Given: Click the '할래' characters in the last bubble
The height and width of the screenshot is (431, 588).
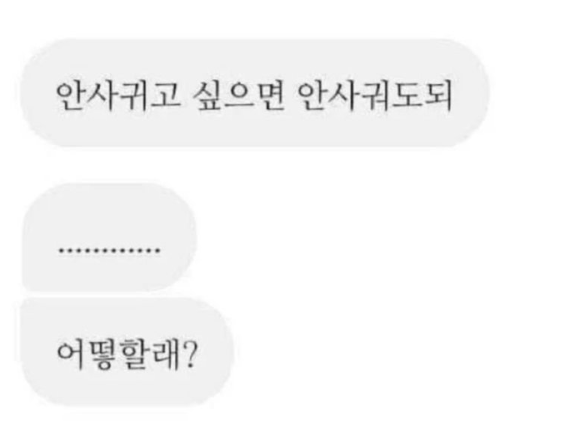Looking at the screenshot, I should click(152, 355).
